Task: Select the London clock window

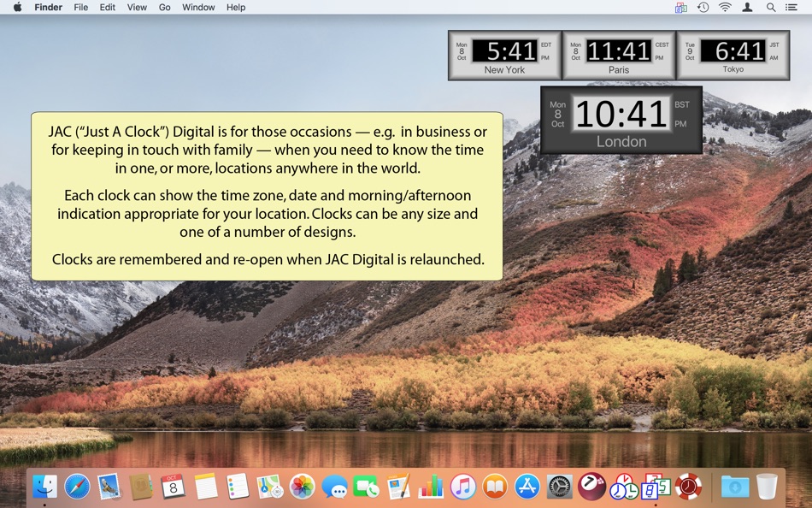Action: click(621, 120)
